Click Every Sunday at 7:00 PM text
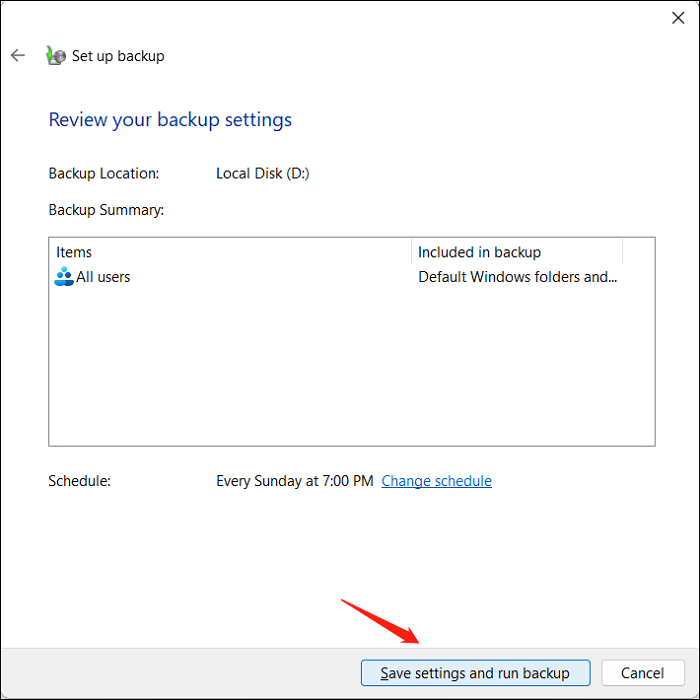The image size is (700, 700). 295,481
